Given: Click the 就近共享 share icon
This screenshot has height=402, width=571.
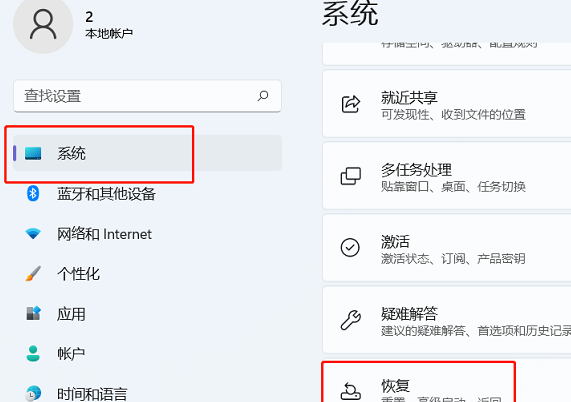Looking at the screenshot, I should click(350, 104).
